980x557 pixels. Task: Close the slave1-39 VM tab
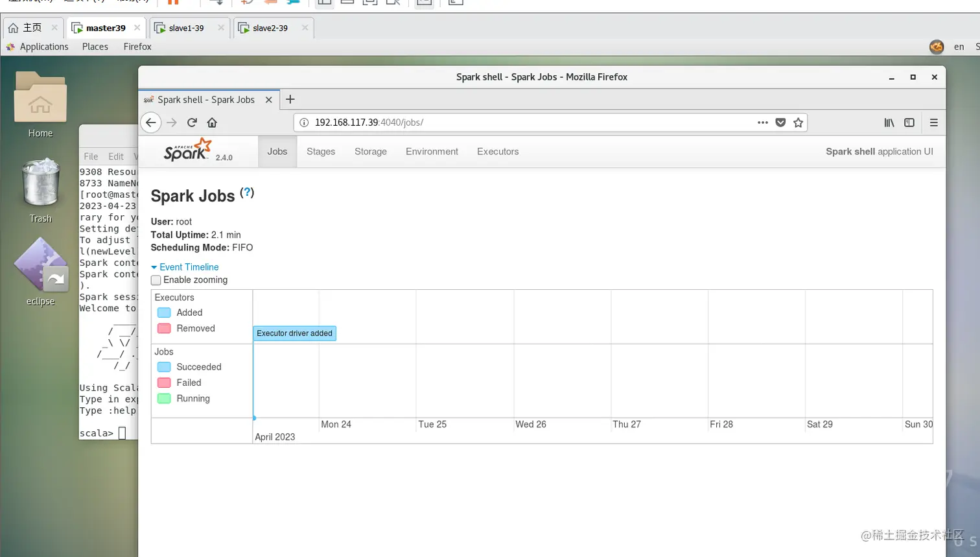[221, 28]
